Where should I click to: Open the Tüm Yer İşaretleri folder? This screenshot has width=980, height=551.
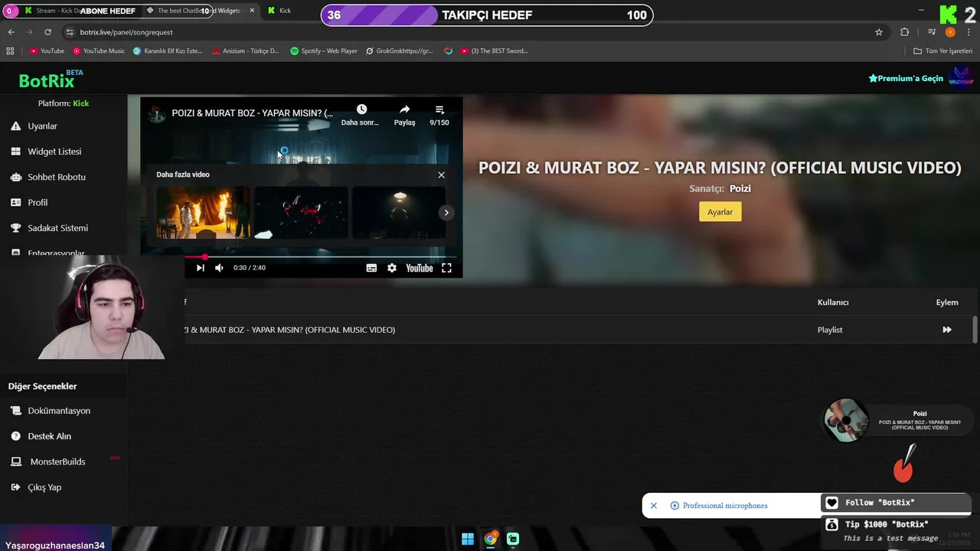[942, 51]
